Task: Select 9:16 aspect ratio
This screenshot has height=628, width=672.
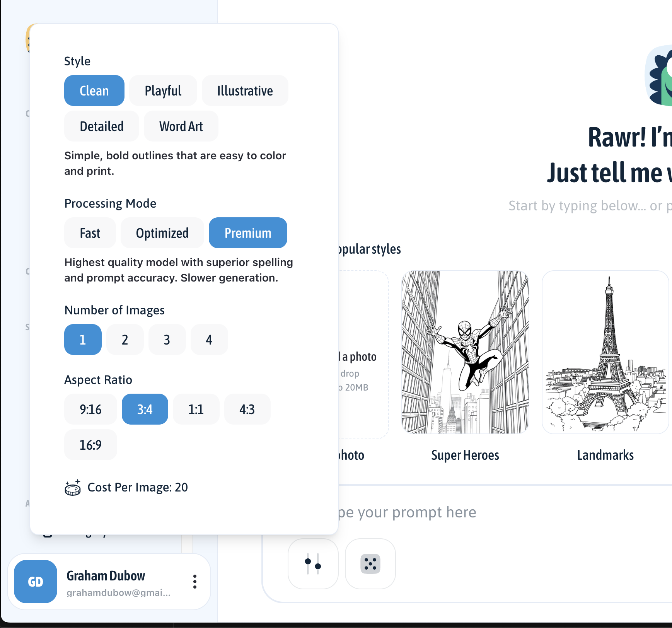Action: point(90,410)
